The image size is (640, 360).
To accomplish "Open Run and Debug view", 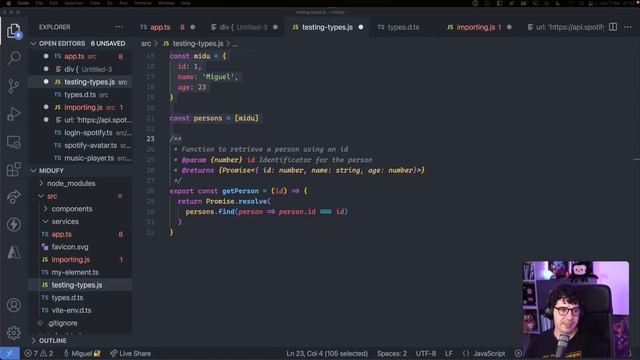I will click(14, 114).
